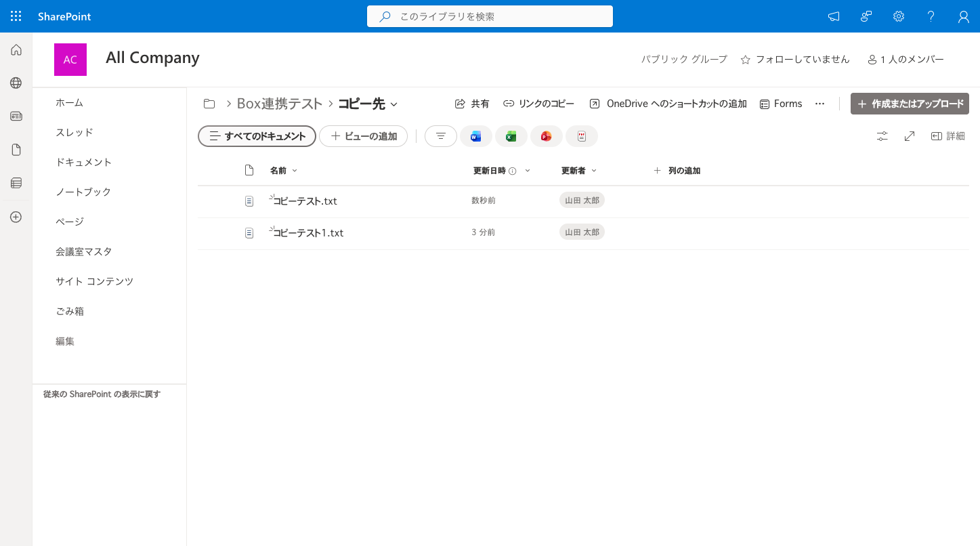
Task: Add OneDrive へのショートカットの追加
Action: coord(668,104)
